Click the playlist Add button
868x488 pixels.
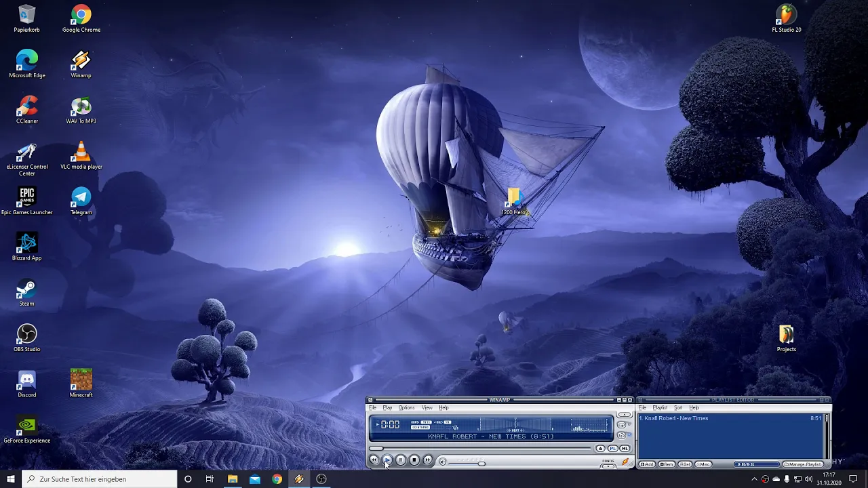point(647,464)
